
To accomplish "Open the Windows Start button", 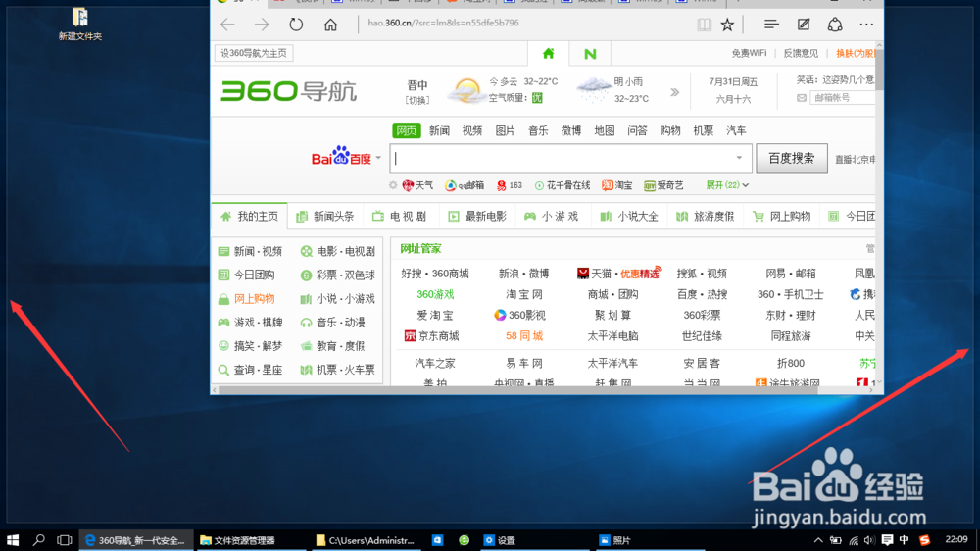I will [x=13, y=540].
